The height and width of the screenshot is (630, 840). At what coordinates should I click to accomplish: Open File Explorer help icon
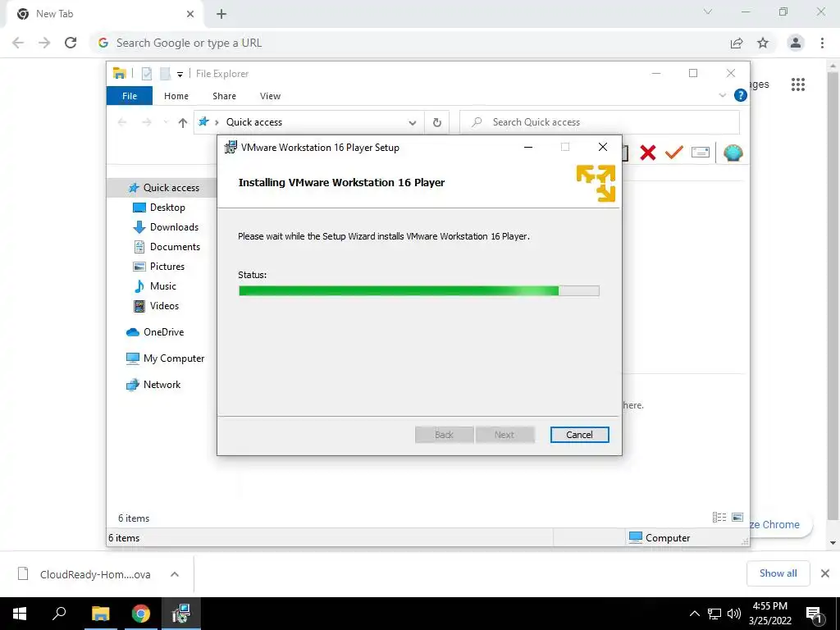click(741, 95)
